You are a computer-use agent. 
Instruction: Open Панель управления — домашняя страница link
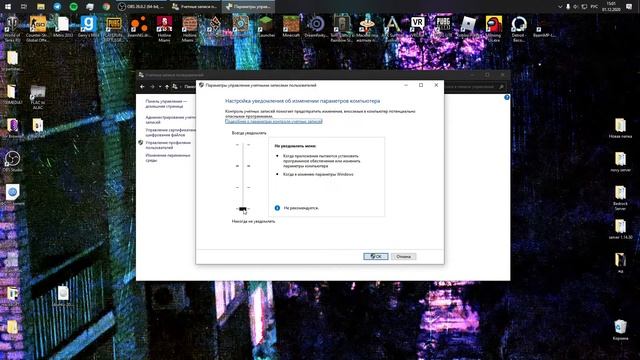(166, 104)
